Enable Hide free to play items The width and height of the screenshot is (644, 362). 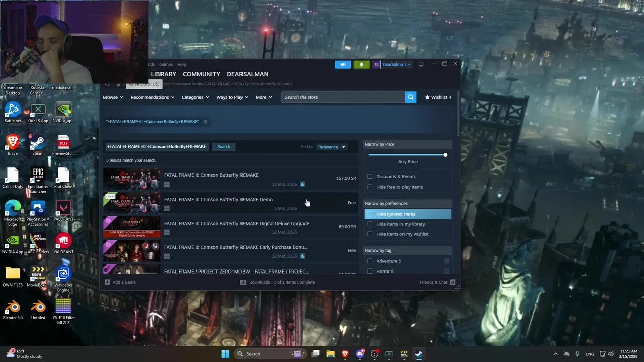tap(370, 187)
